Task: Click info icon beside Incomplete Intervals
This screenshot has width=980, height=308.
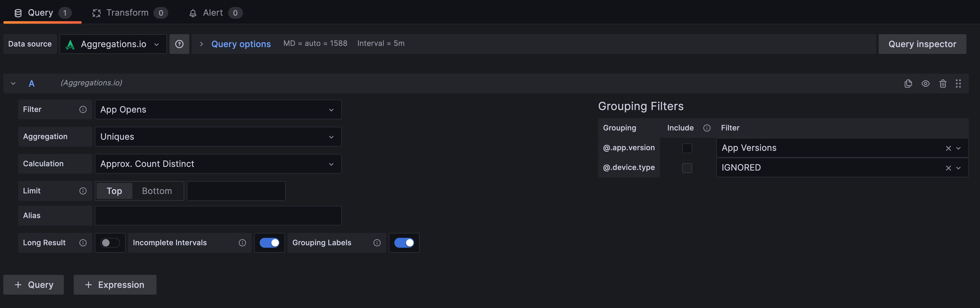Action: (x=242, y=243)
